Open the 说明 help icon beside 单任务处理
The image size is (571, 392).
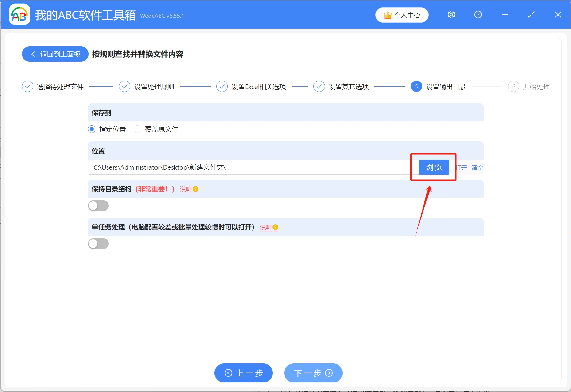point(275,227)
